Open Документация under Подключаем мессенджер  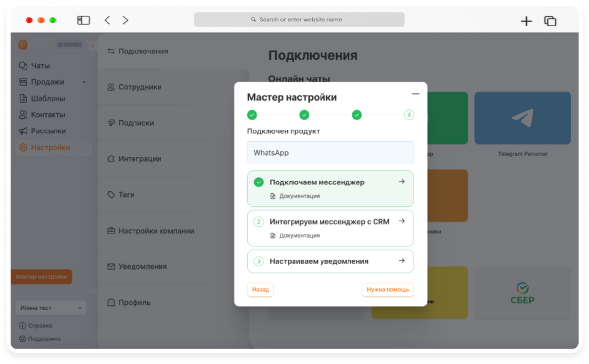point(295,196)
